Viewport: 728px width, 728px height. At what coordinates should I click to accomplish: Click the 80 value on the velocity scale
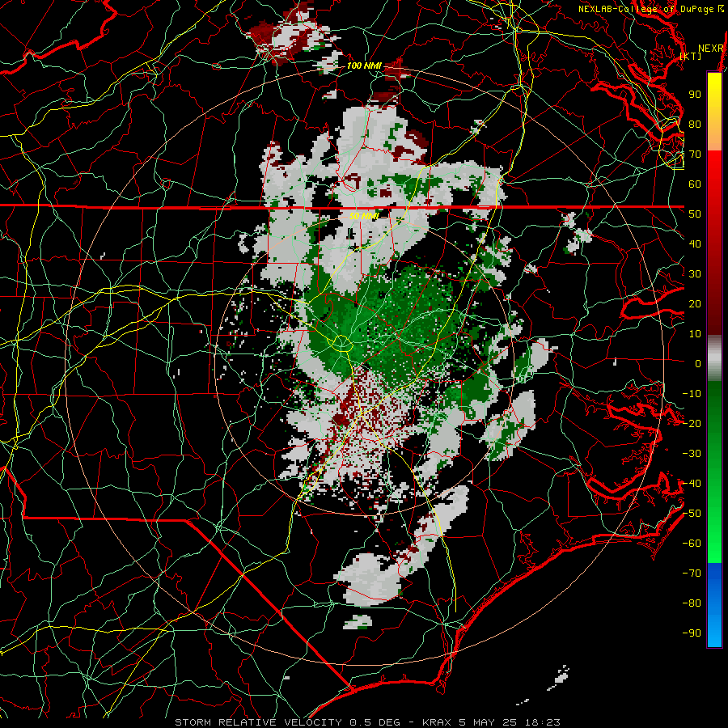(x=695, y=124)
